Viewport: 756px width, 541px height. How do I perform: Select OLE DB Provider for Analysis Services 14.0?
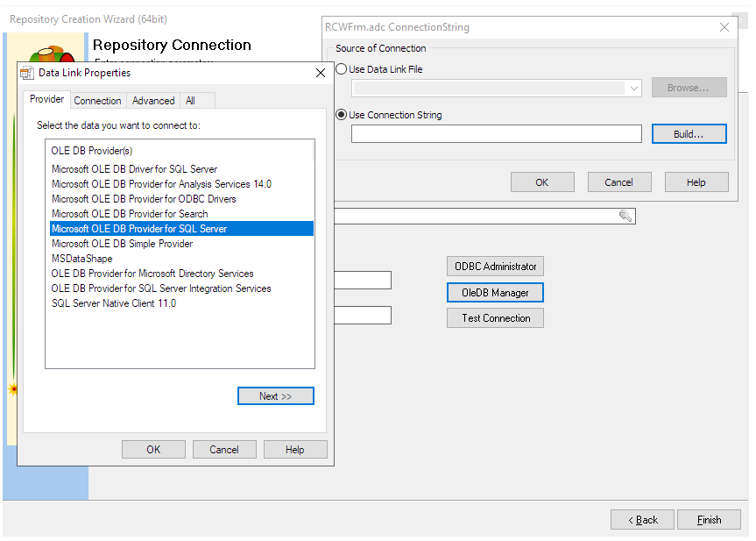181,184
